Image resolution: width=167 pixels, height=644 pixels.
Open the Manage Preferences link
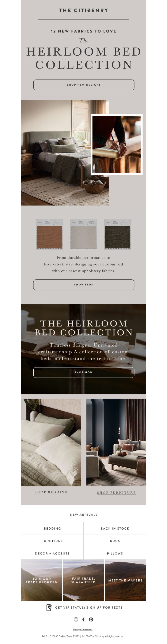coord(83,629)
